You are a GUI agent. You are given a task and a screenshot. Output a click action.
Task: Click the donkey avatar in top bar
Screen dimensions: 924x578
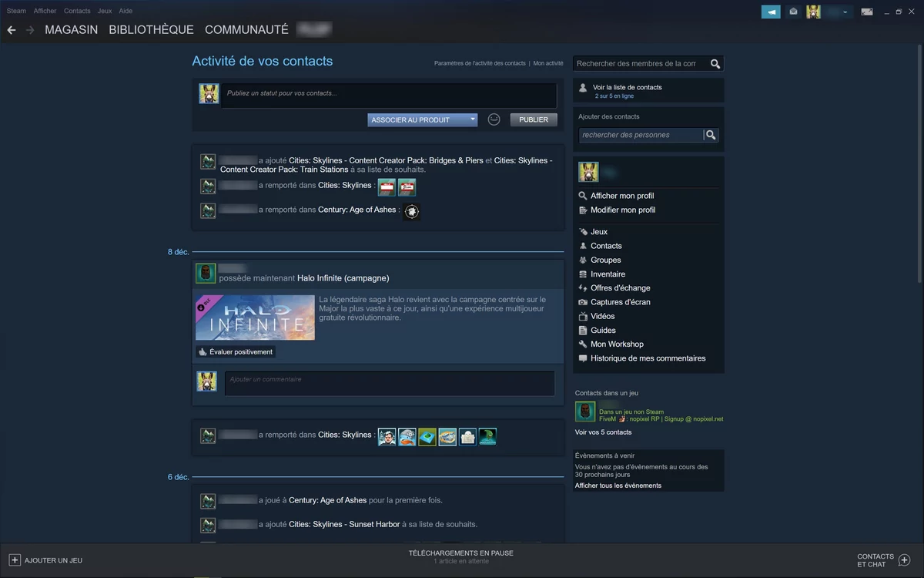(x=813, y=12)
